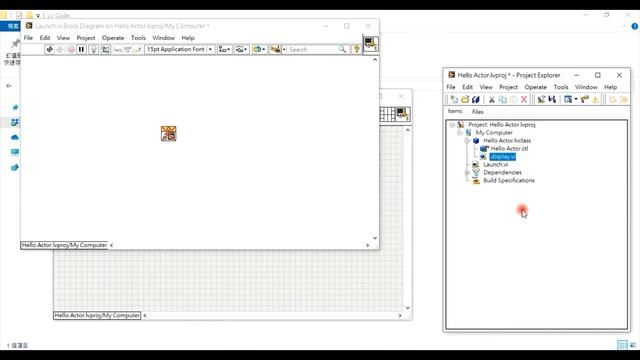This screenshot has width=640, height=360.
Task: Toggle Highlight Execution light bulb
Action: click(93, 49)
